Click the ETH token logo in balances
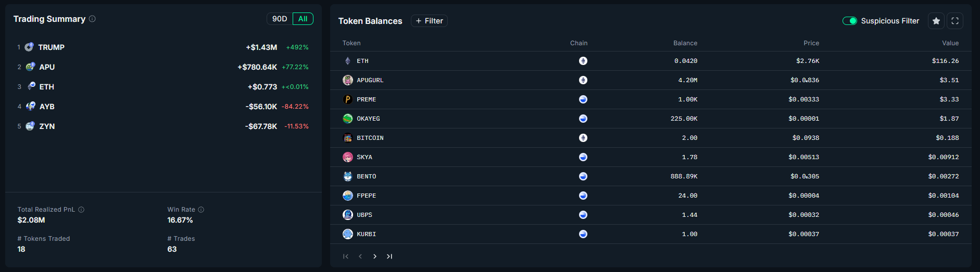 coord(348,61)
